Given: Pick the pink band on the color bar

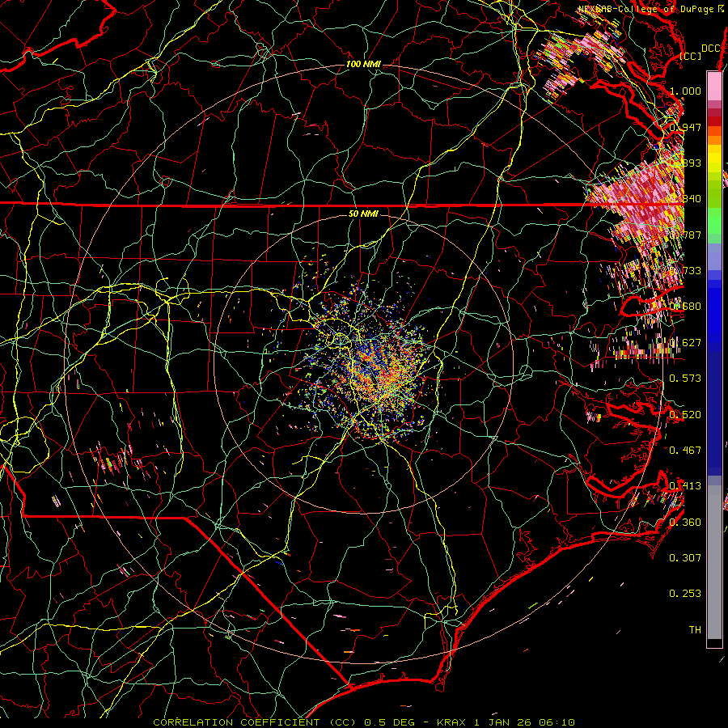Looking at the screenshot, I should point(714,86).
